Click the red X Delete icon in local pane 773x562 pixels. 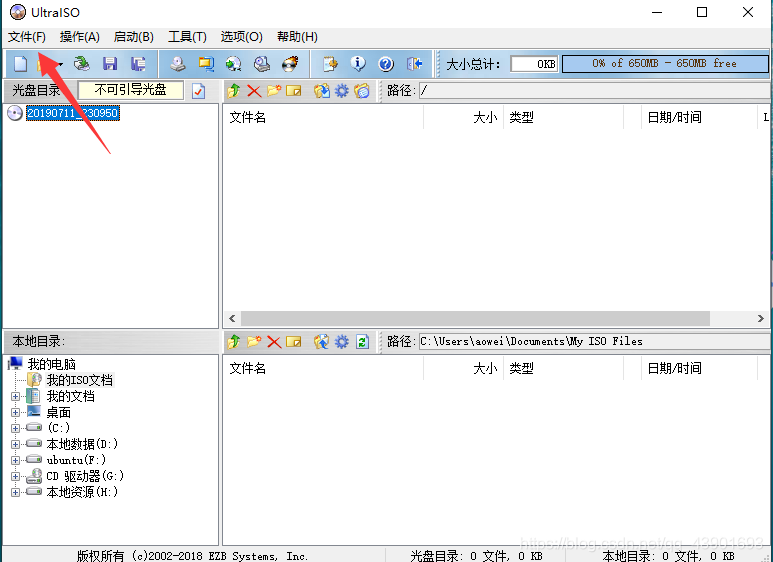tap(274, 341)
